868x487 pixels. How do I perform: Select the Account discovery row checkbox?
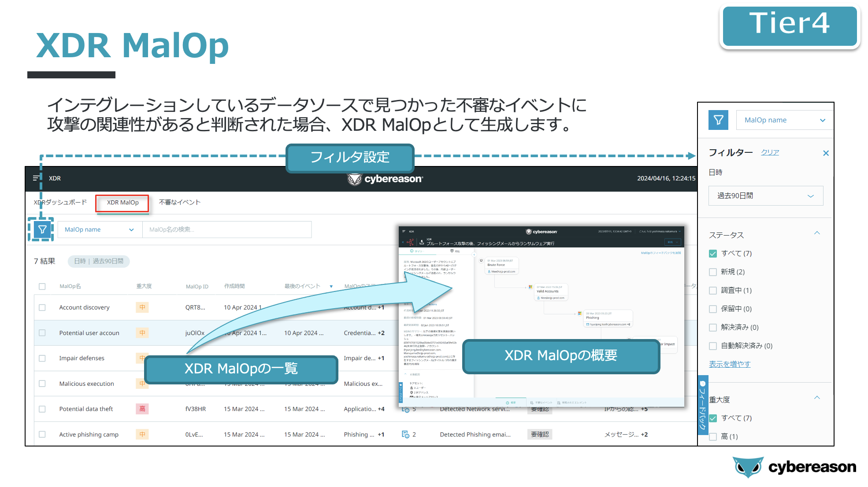pyautogui.click(x=42, y=308)
